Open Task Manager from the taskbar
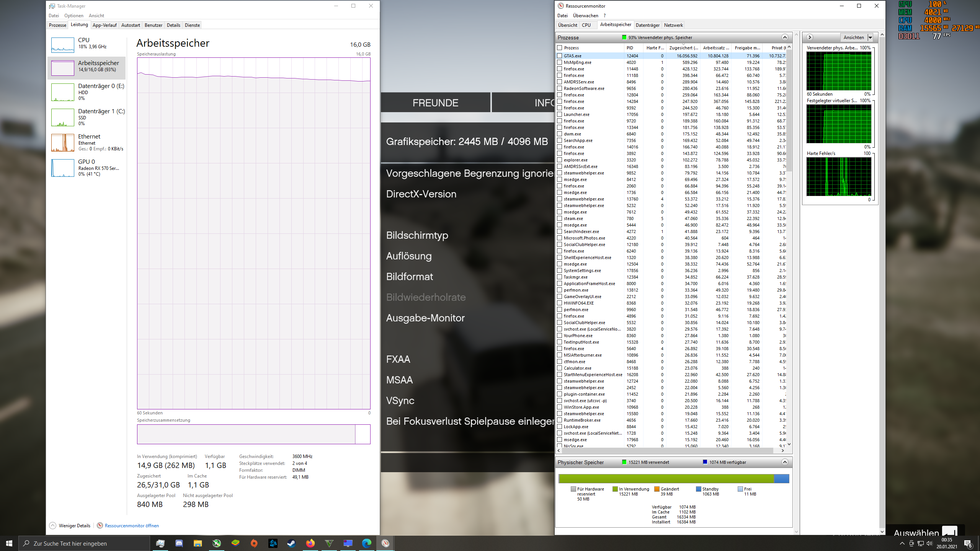Viewport: 980px width, 551px height. tap(160, 543)
